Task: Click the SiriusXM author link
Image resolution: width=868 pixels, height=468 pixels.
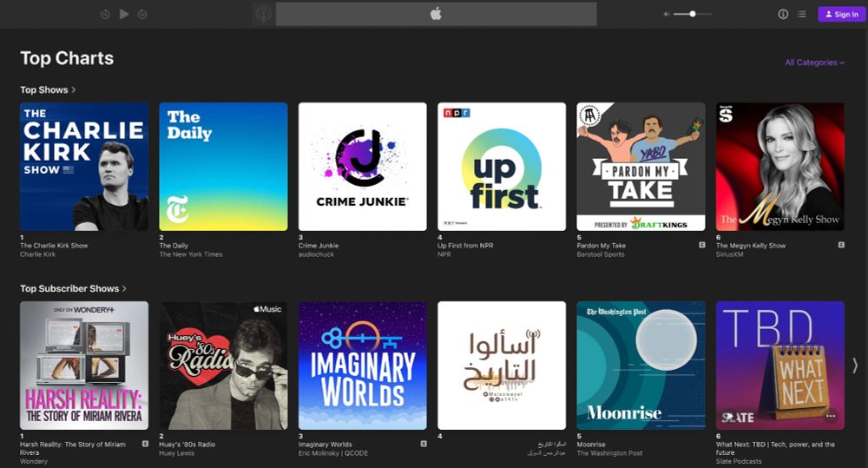Action: (729, 254)
